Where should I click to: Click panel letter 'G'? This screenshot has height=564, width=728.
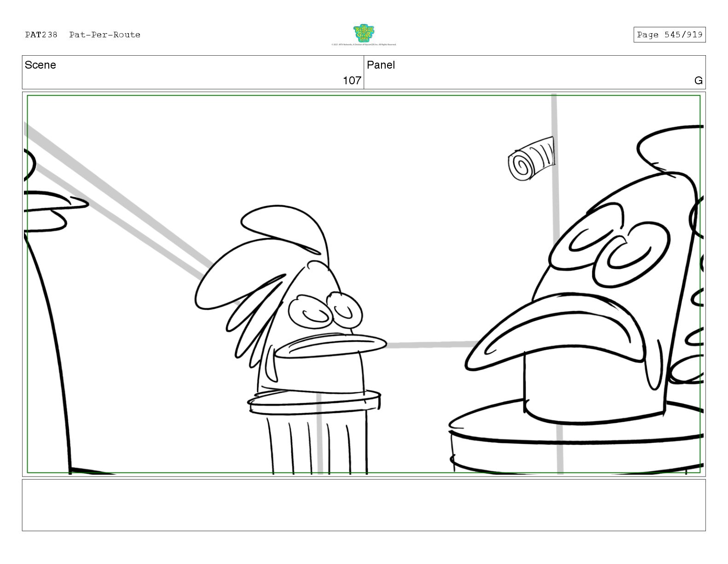698,81
